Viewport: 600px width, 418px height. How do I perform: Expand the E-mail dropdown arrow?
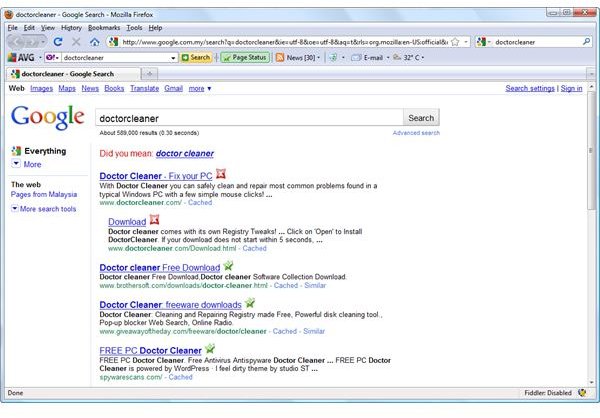pos(388,57)
